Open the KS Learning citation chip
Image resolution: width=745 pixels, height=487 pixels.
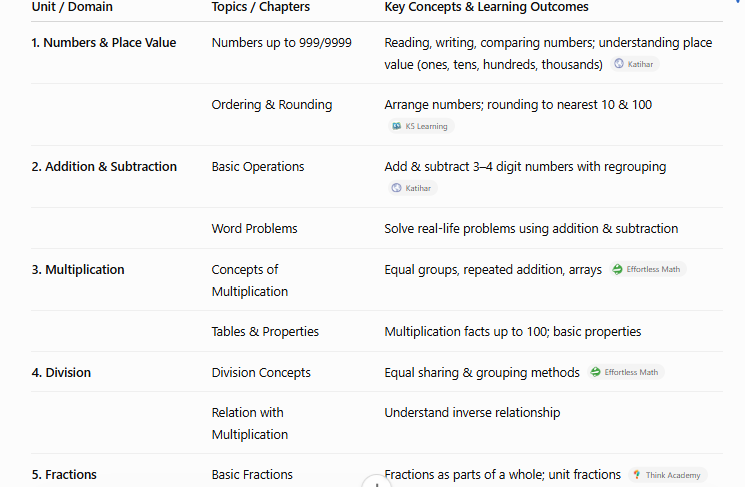tap(421, 126)
